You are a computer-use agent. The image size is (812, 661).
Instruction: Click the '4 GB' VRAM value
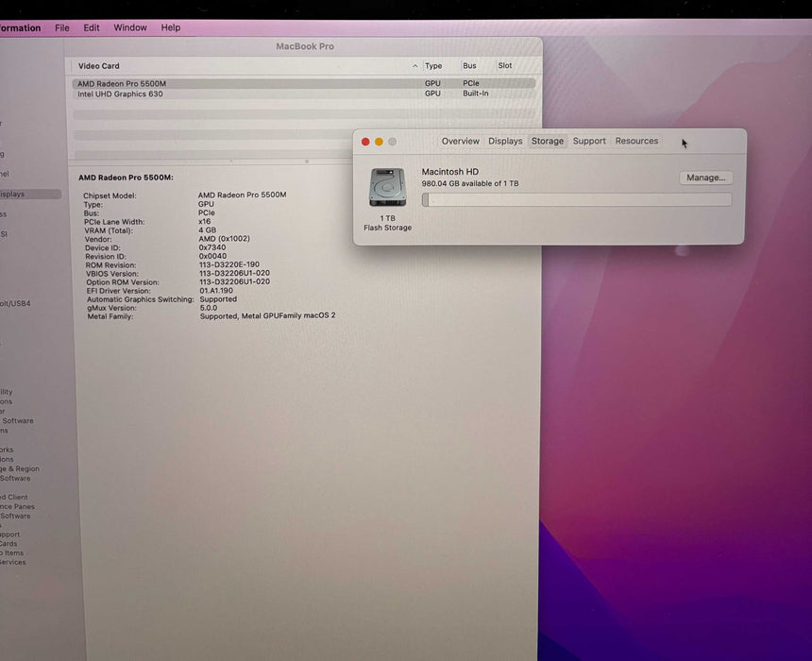tap(207, 230)
